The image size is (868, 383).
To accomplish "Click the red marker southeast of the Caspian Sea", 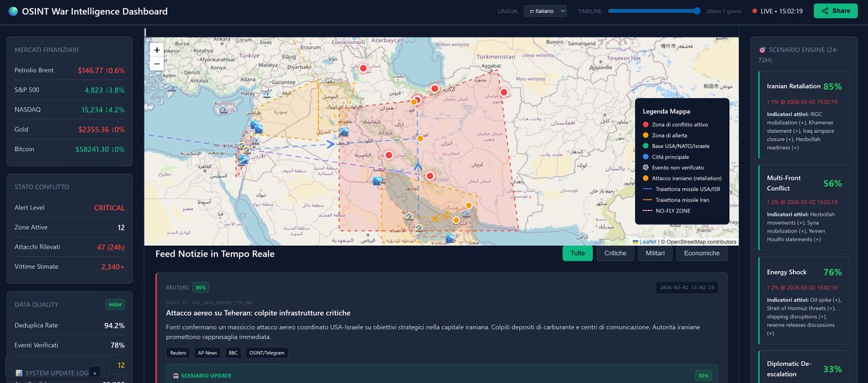I will (x=435, y=88).
